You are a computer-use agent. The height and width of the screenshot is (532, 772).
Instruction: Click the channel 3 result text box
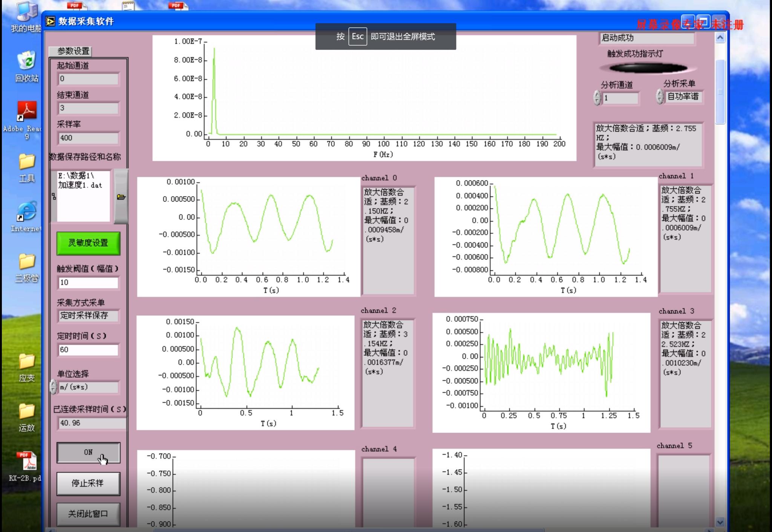[x=685, y=374]
